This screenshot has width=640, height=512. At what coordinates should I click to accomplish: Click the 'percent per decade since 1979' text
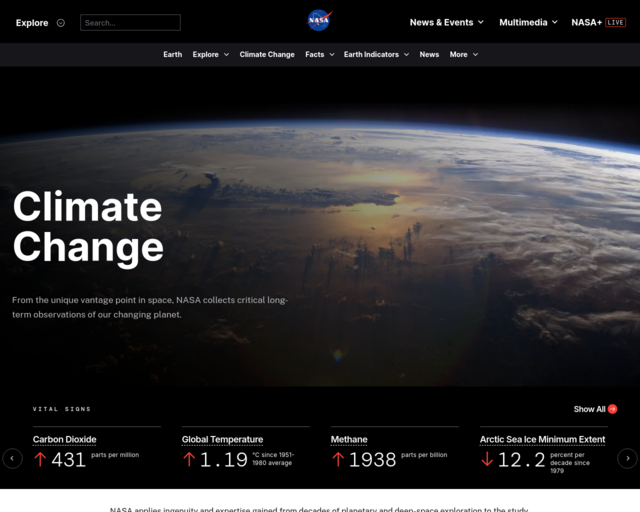pyautogui.click(x=570, y=463)
